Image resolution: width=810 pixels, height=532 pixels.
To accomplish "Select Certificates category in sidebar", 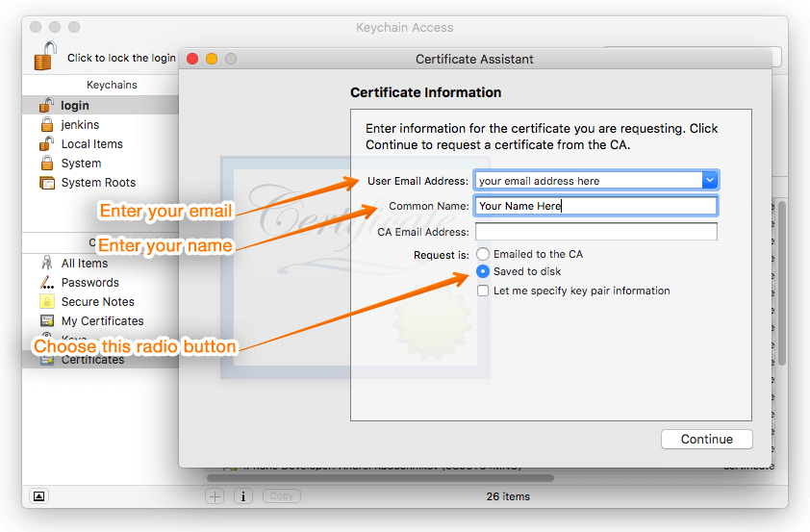I will pyautogui.click(x=92, y=360).
